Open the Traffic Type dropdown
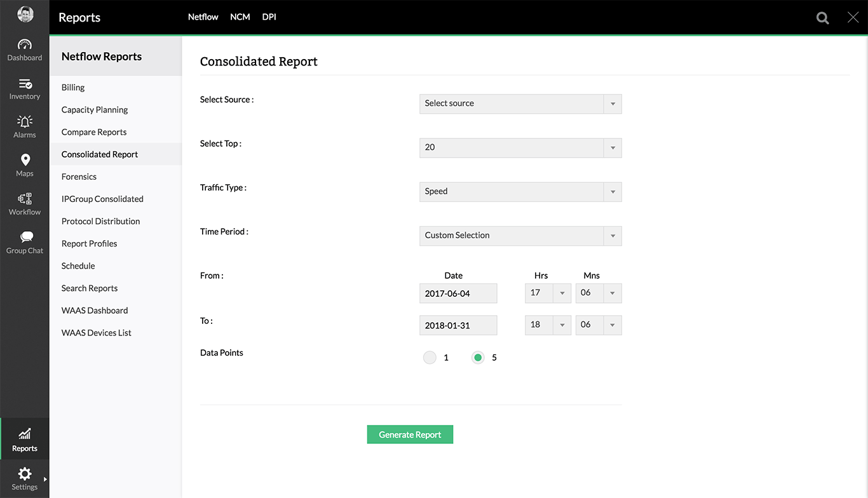The width and height of the screenshot is (868, 498). click(520, 192)
